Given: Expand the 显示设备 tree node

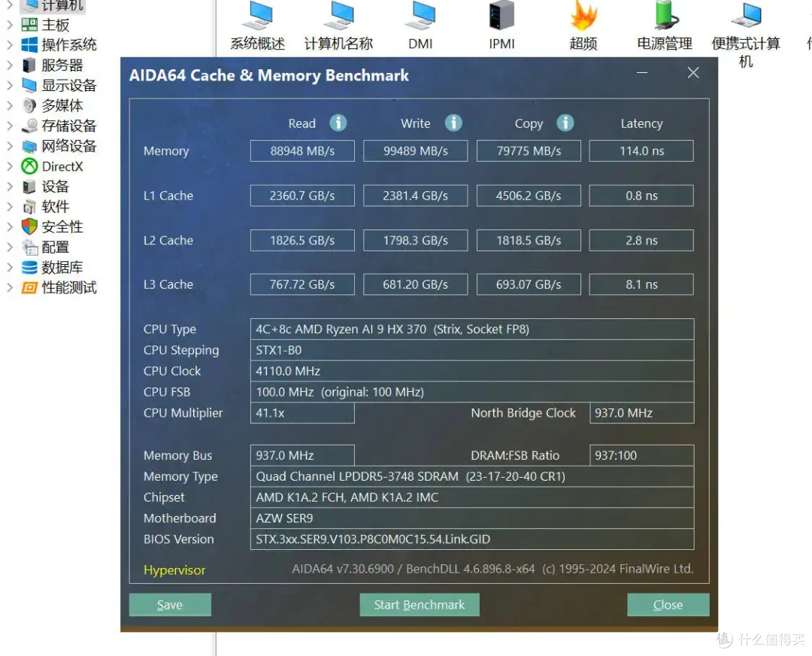Looking at the screenshot, I should click(x=9, y=85).
